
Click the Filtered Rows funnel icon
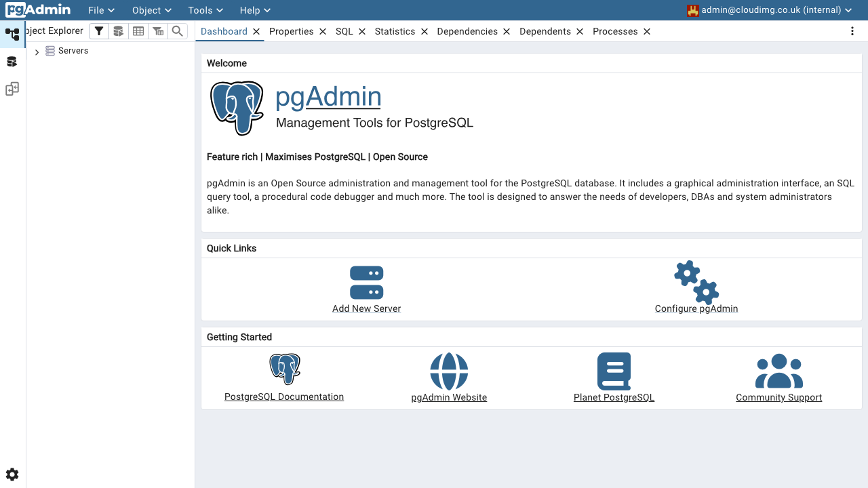click(x=99, y=31)
